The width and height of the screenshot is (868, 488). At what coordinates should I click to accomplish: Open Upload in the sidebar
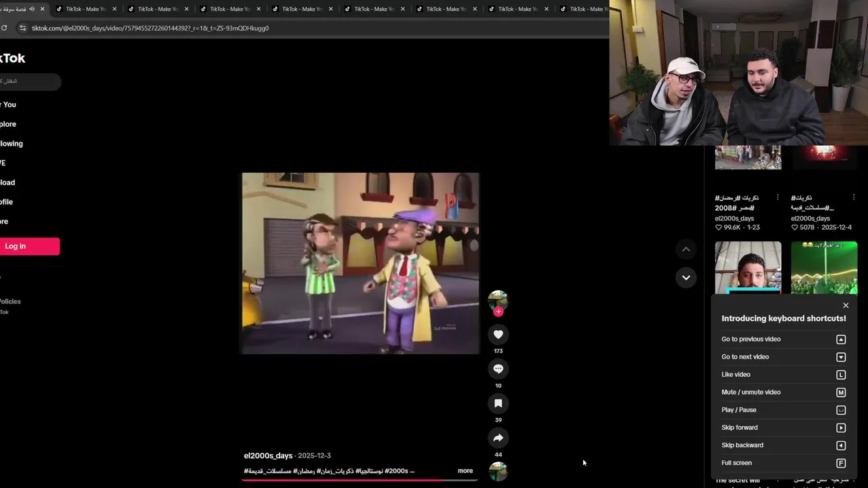pos(7,182)
